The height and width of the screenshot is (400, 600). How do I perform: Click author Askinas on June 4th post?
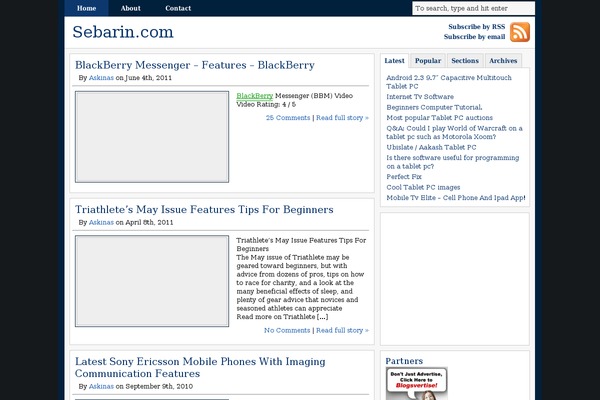(101, 78)
